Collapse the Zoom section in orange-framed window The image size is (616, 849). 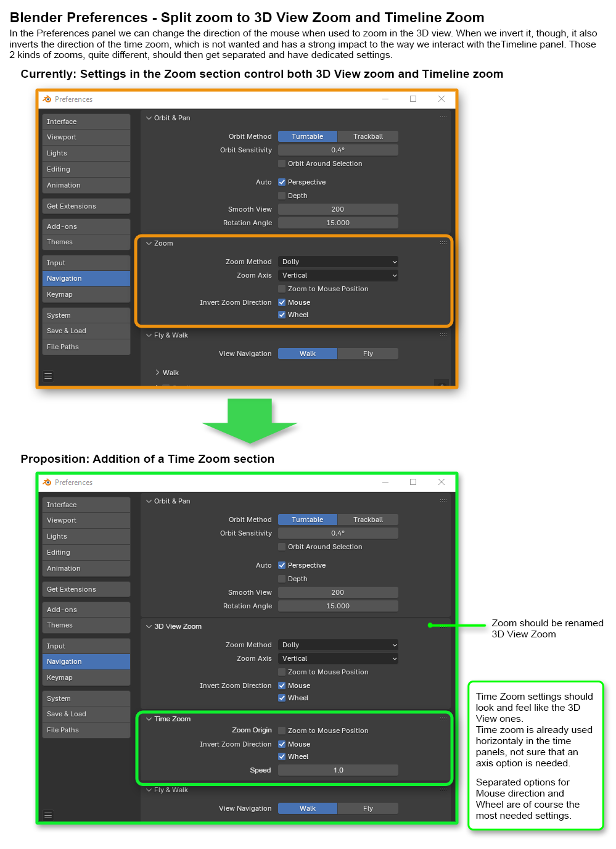tap(149, 243)
